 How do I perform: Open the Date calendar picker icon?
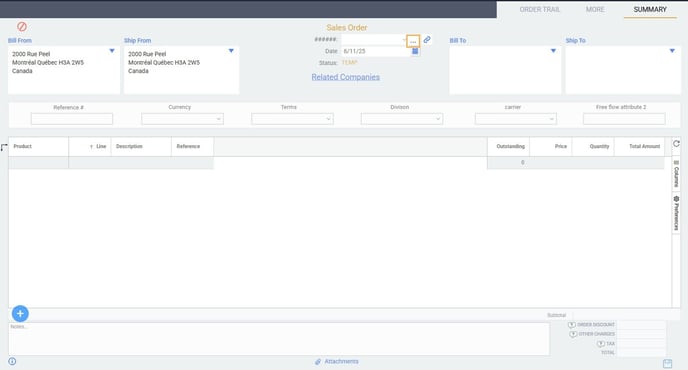[x=415, y=51]
